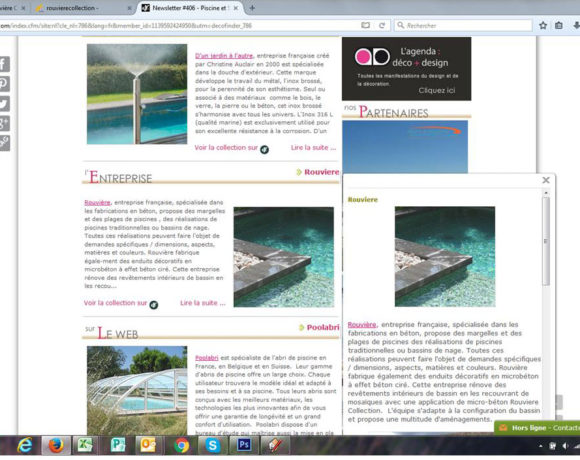Open Rouviere link in Entreprise header
Screen dimensions: 580x460
321,172
